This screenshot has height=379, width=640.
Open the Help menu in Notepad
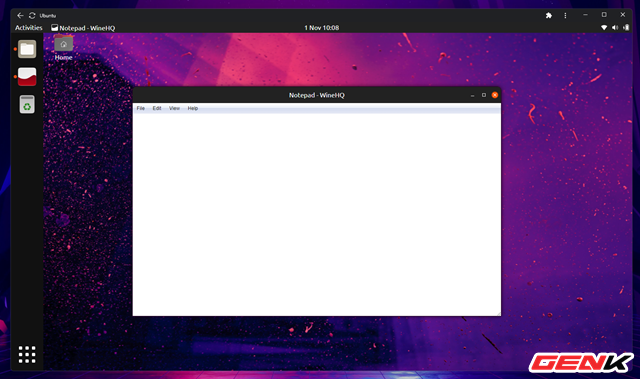193,108
